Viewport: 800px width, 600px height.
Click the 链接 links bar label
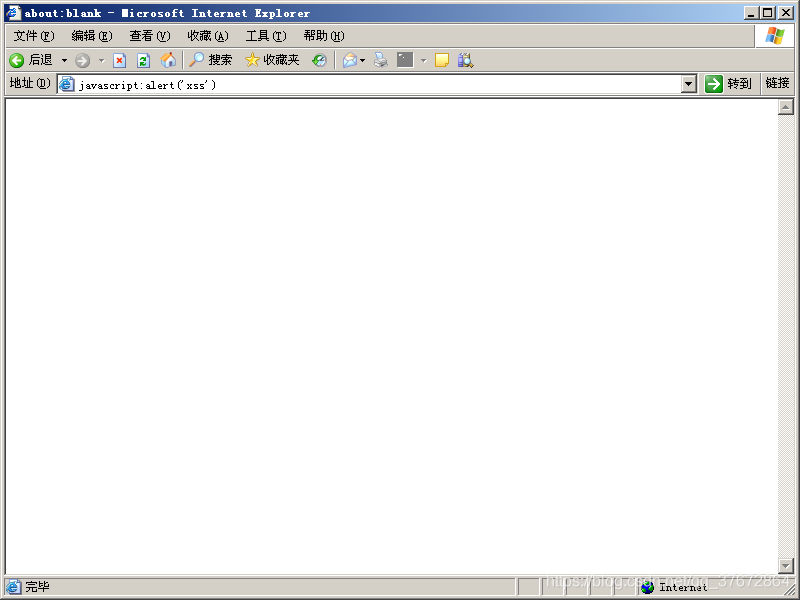point(777,83)
